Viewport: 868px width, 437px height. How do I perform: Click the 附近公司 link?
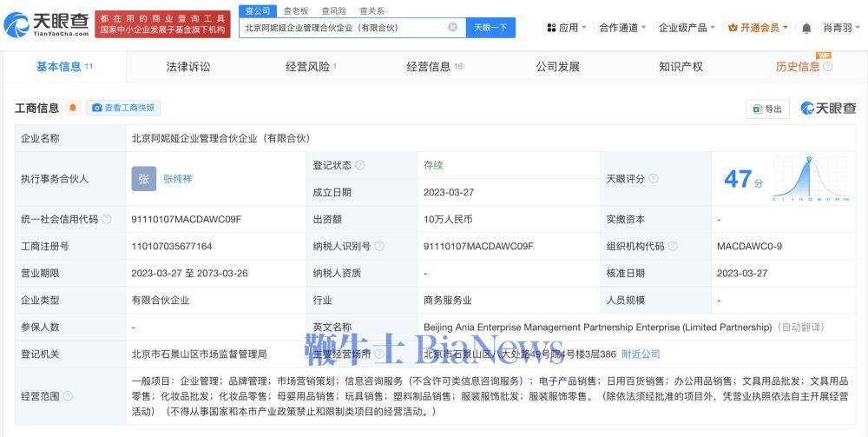coord(641,354)
